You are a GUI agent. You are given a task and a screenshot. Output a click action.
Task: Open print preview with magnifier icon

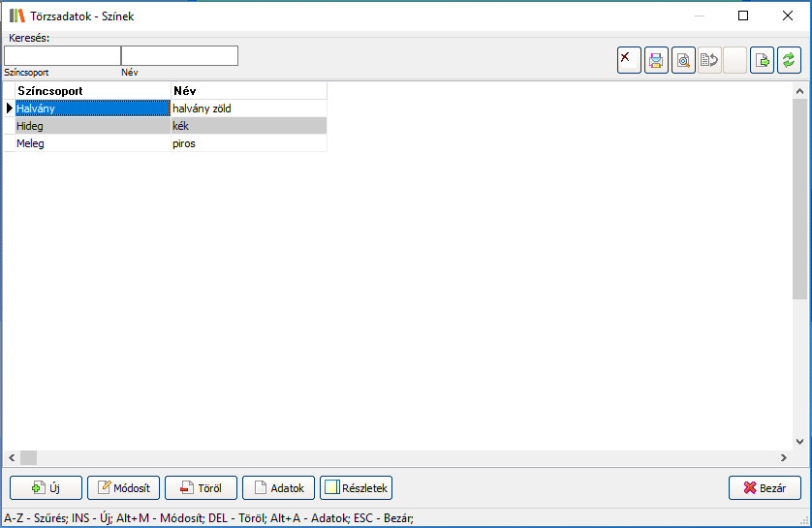point(683,60)
